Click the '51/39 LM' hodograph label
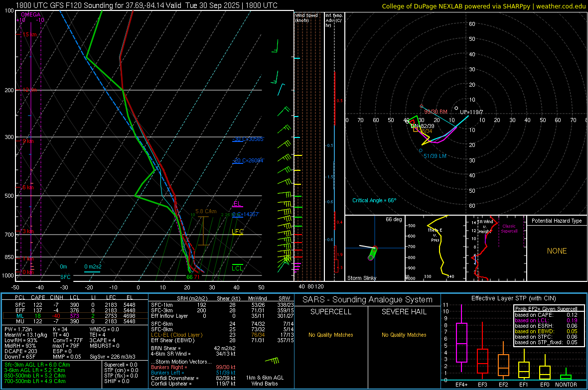The height and width of the screenshot is (390, 588). pos(435,156)
